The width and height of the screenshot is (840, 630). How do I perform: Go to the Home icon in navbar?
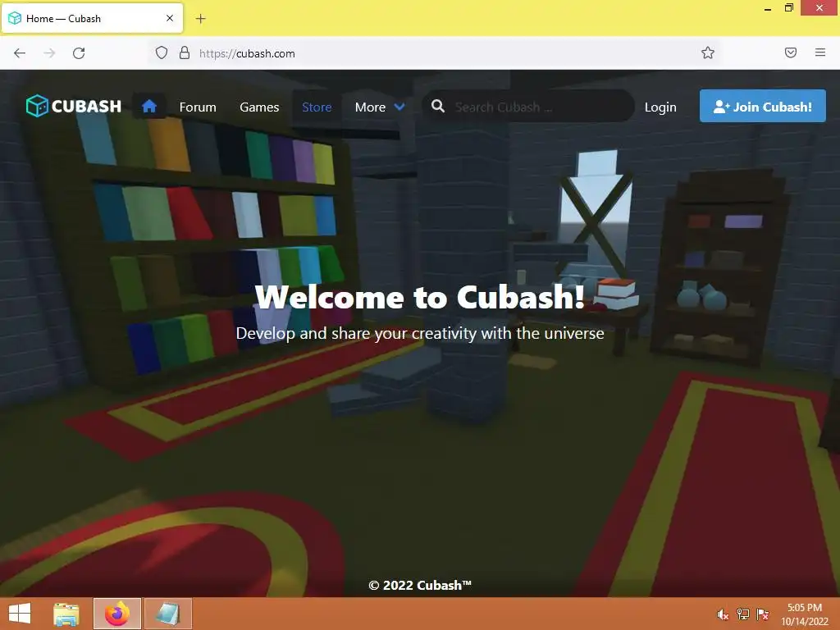pyautogui.click(x=149, y=106)
